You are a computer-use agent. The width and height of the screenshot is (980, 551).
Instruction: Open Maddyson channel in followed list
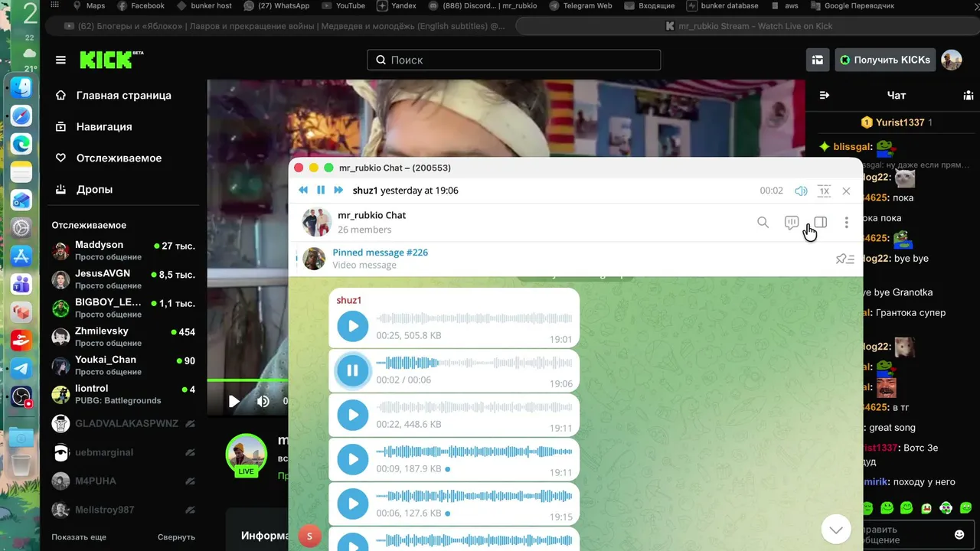(123, 251)
